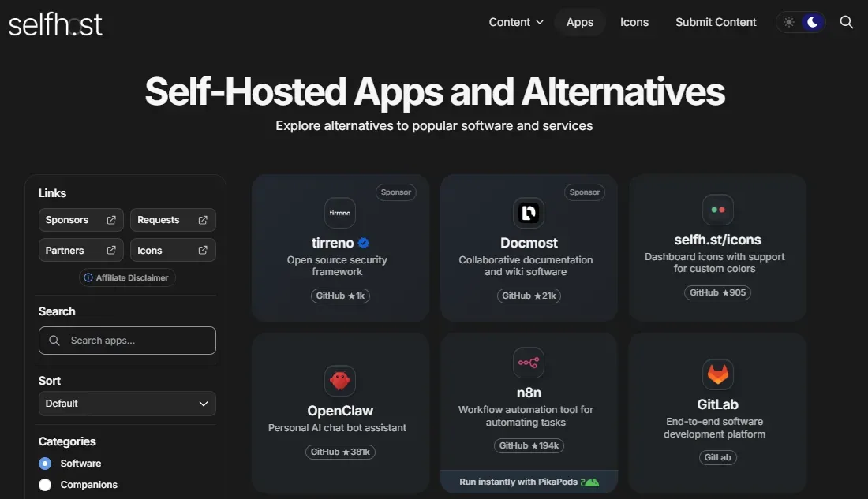The height and width of the screenshot is (499, 868).
Task: Open the site search magnifier icon
Action: pyautogui.click(x=847, y=22)
